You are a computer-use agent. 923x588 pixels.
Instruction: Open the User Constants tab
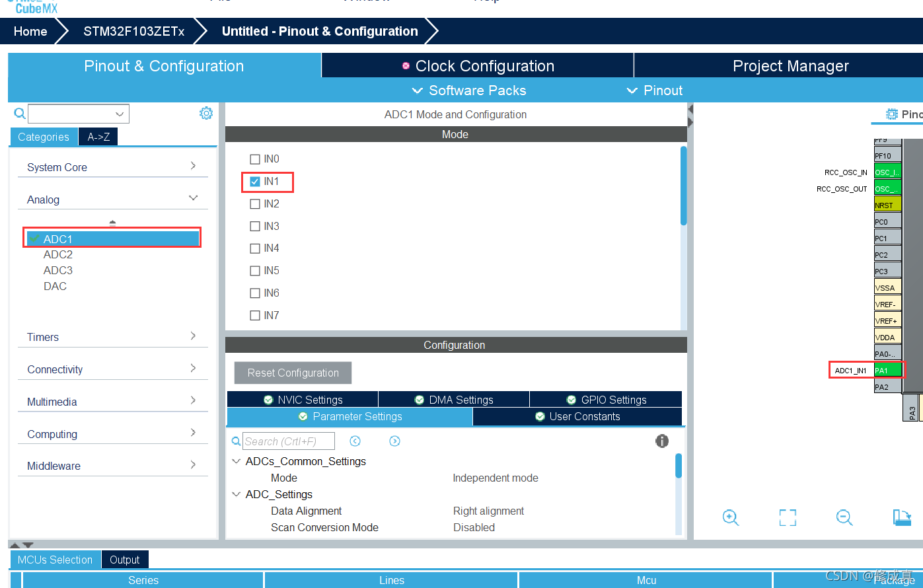coord(577,416)
